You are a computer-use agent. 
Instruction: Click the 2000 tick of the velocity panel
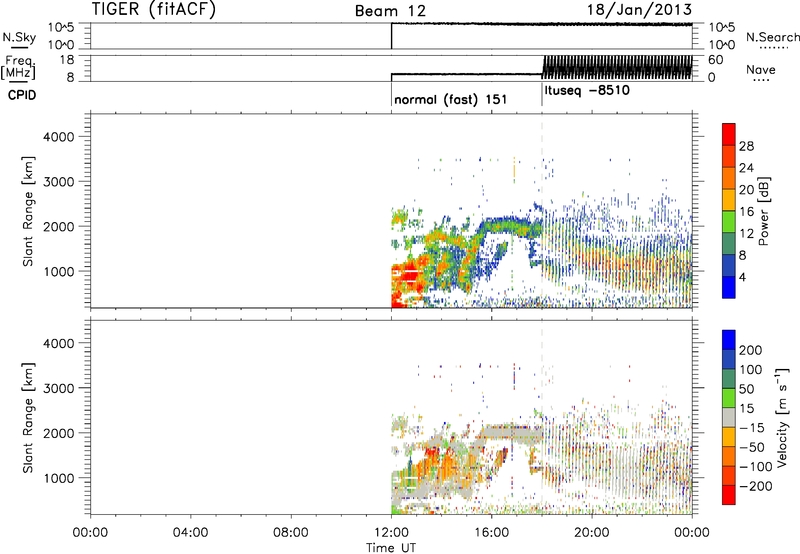point(59,434)
